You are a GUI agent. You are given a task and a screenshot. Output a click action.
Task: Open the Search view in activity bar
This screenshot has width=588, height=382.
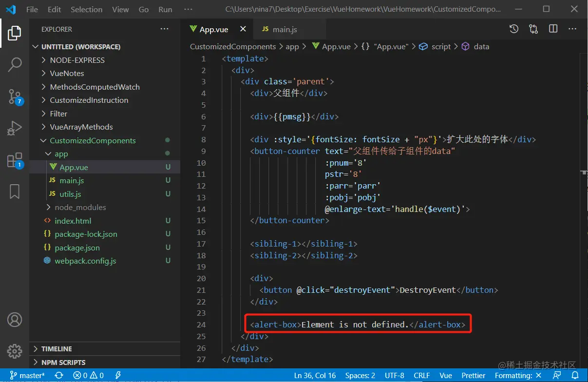(15, 64)
